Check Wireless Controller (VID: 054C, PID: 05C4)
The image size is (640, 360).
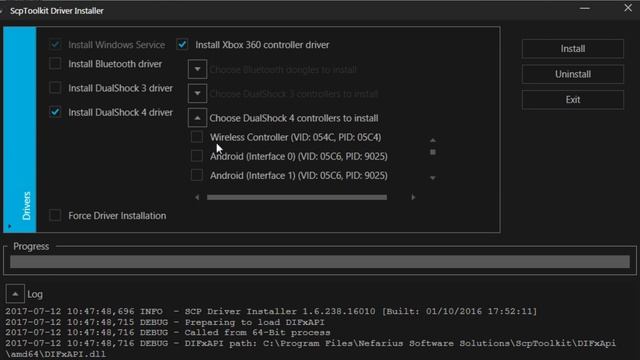coord(197,137)
